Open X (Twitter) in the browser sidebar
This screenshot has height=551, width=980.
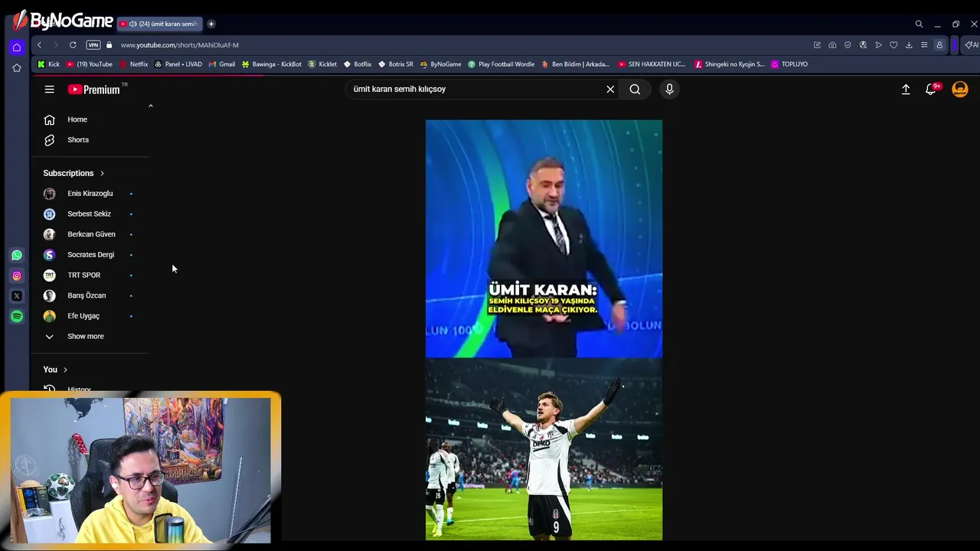(17, 296)
